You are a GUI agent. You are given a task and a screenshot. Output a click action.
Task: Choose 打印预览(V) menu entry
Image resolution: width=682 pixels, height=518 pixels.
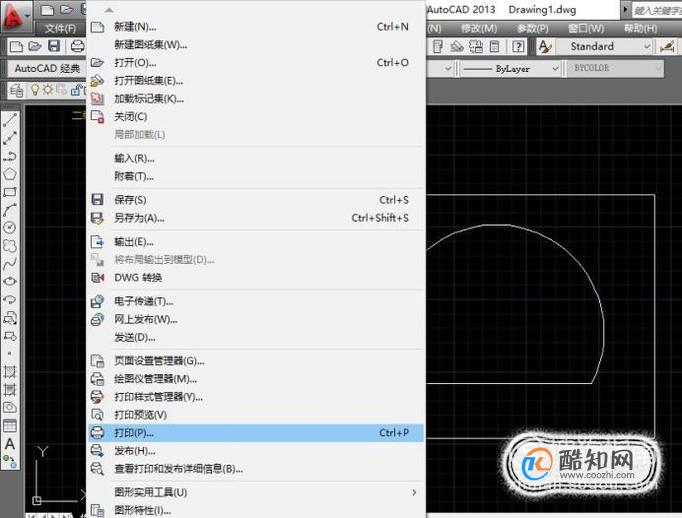(256, 415)
